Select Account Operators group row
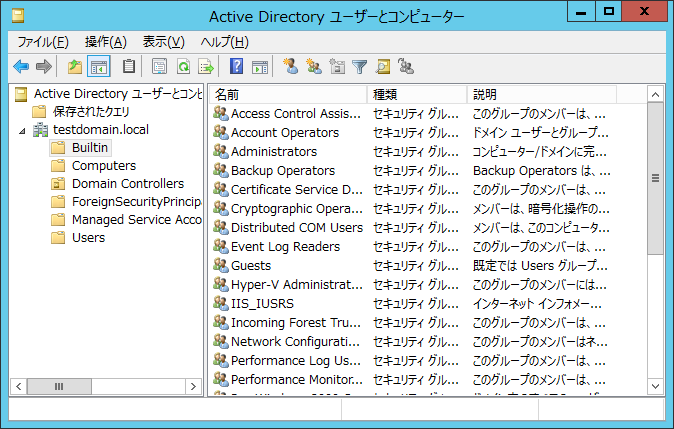 click(x=285, y=132)
